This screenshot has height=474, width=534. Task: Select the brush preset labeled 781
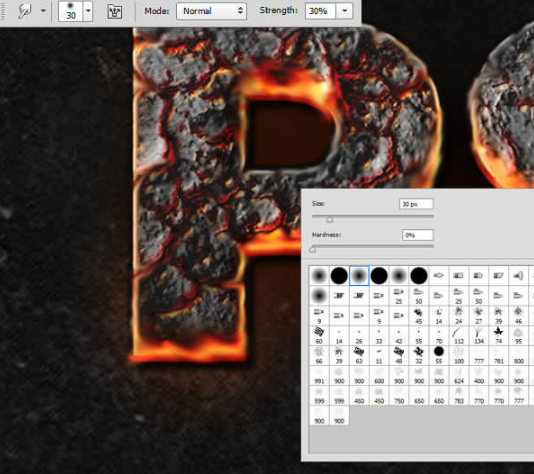(499, 356)
